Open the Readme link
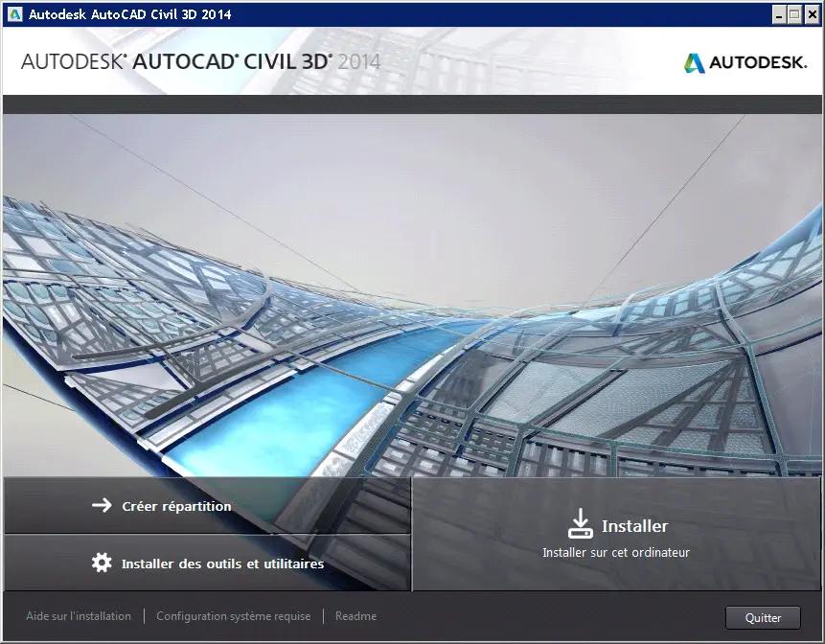 pyautogui.click(x=355, y=616)
